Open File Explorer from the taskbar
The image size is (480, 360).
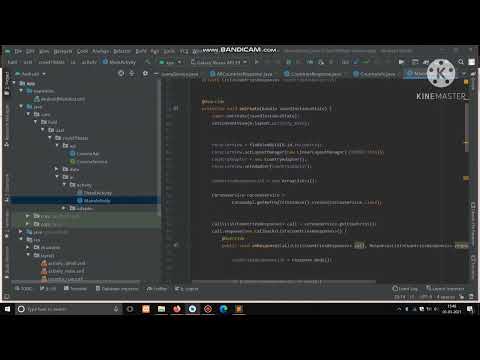[161, 309]
